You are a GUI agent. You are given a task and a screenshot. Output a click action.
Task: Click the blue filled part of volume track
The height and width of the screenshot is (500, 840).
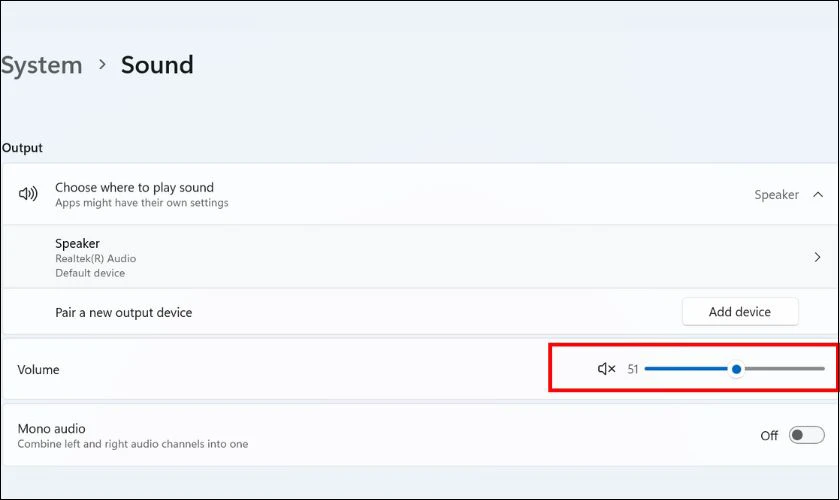pyautogui.click(x=687, y=369)
